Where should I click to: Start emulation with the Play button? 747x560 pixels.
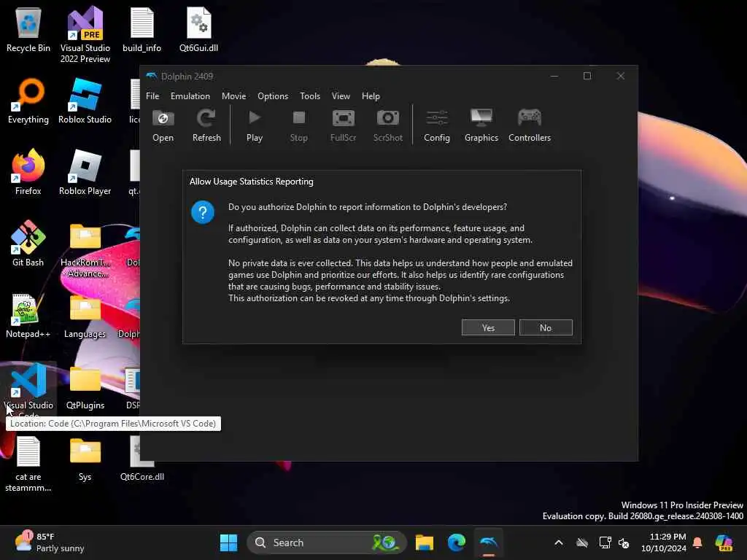[255, 125]
